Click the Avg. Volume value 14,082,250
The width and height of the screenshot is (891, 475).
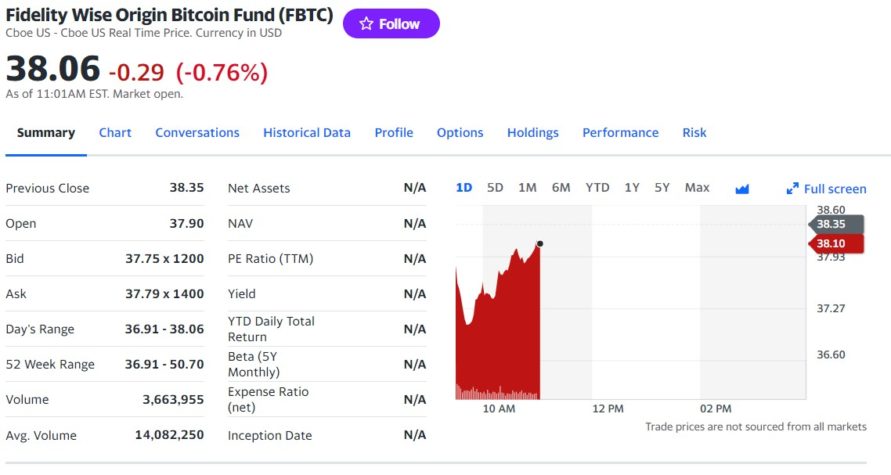click(169, 435)
